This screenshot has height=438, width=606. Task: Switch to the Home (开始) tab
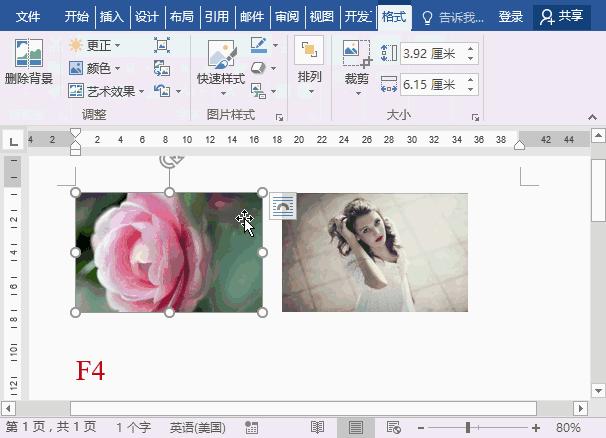point(77,16)
